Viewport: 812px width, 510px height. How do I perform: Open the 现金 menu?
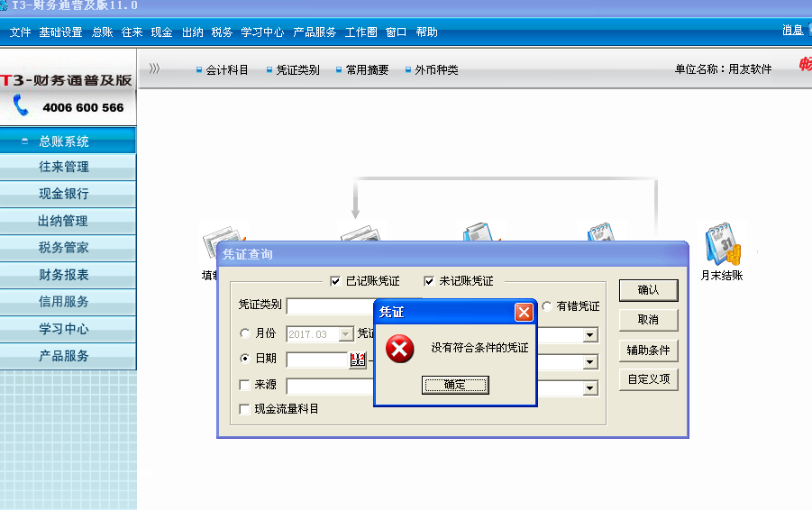[x=161, y=32]
